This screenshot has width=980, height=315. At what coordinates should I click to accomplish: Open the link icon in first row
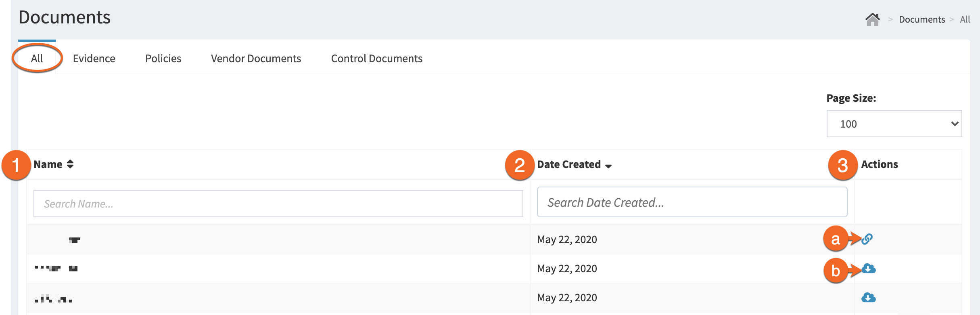click(x=867, y=239)
